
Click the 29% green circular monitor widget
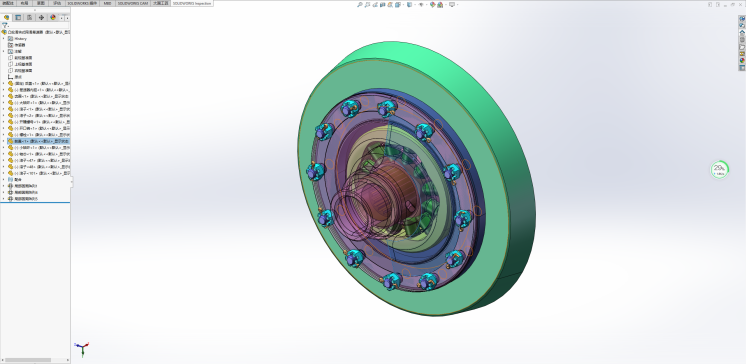pyautogui.click(x=719, y=169)
